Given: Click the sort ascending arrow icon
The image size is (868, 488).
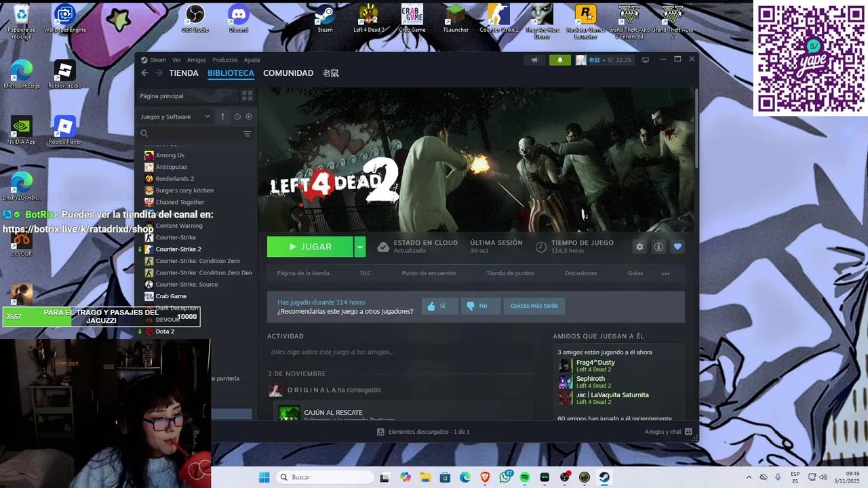Looking at the screenshot, I should tap(222, 117).
